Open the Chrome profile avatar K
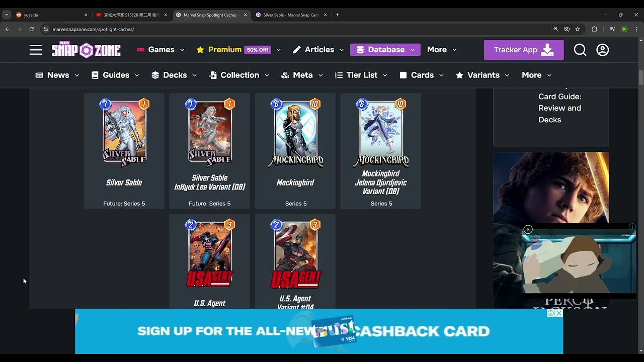 point(624,29)
